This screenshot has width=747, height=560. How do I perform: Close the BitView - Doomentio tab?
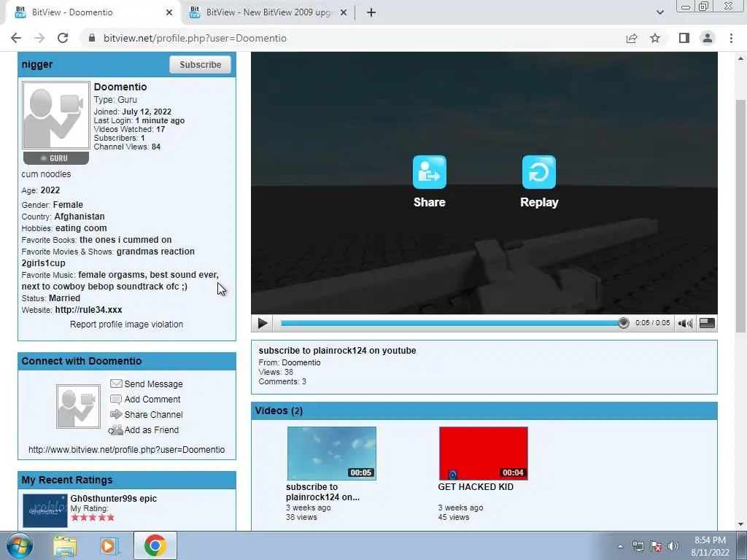(169, 12)
